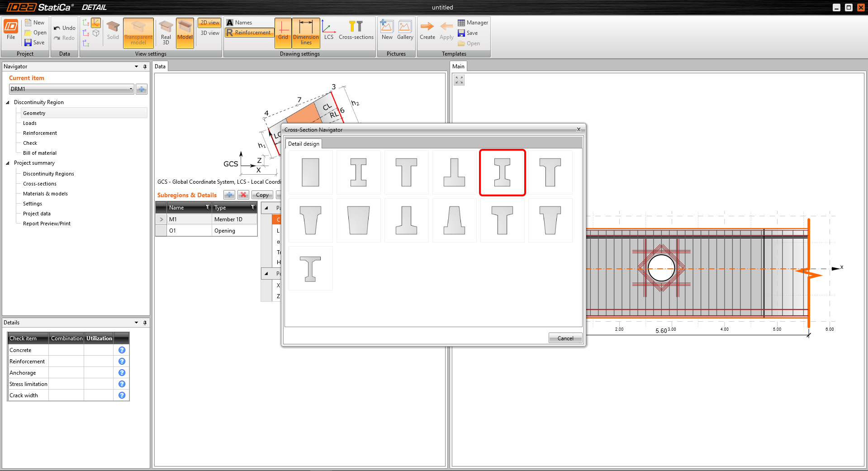This screenshot has height=471, width=868.
Task: Open the pictures Gallery
Action: click(x=405, y=30)
